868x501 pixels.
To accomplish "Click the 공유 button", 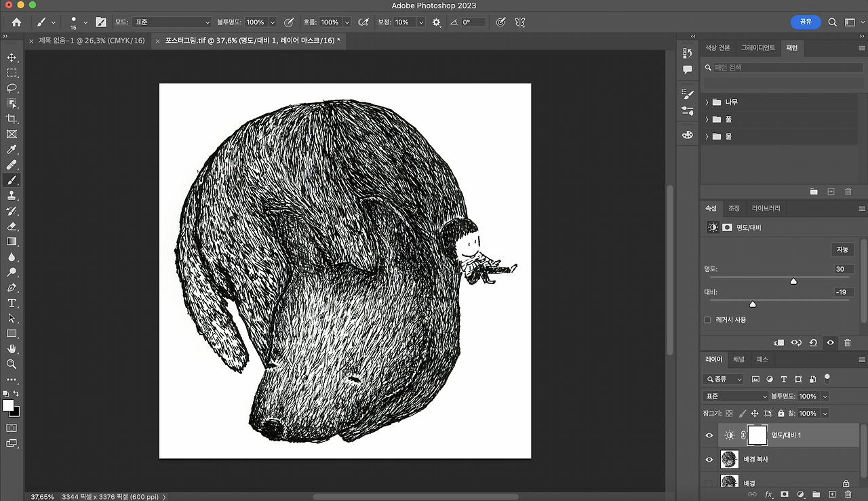I will tap(806, 22).
